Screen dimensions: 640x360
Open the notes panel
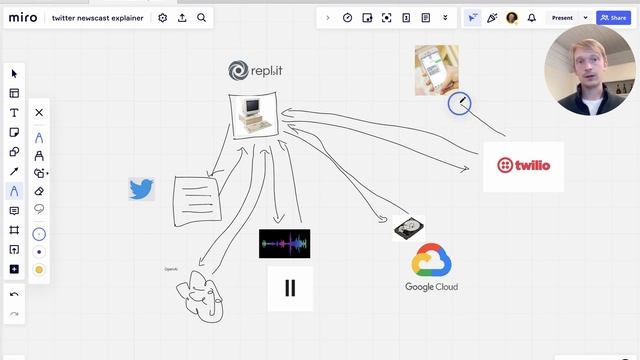[x=426, y=18]
